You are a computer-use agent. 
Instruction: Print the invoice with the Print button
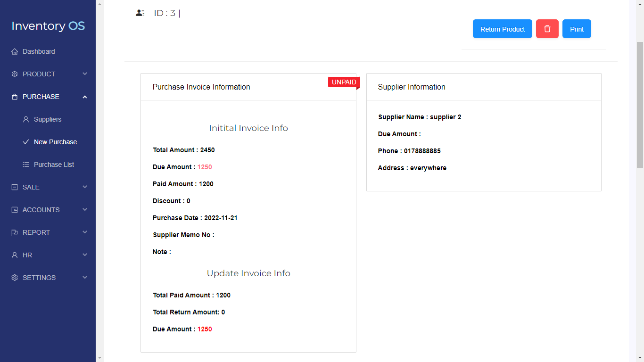click(577, 29)
